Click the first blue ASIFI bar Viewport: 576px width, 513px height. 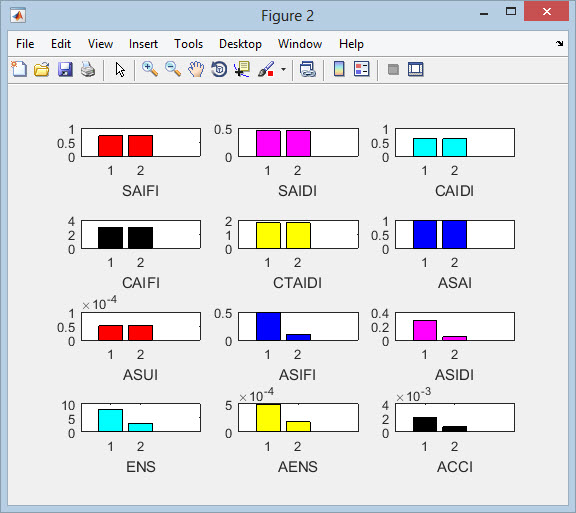pos(269,326)
